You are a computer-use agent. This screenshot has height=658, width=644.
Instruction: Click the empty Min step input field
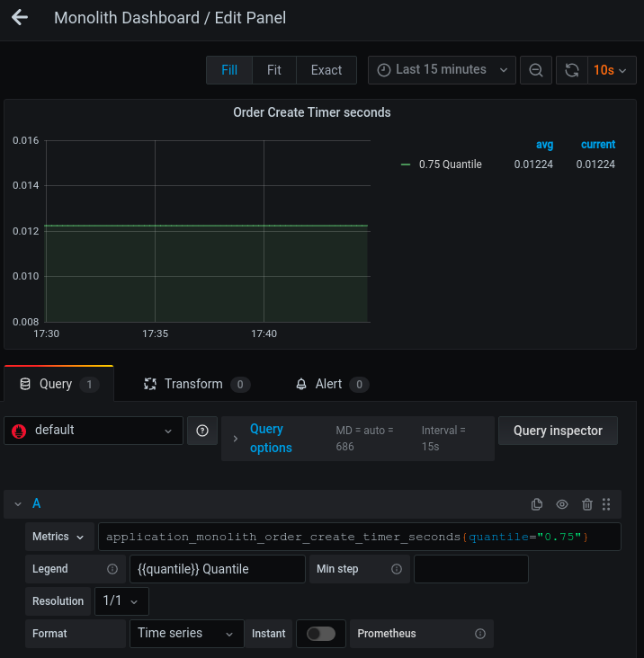(x=471, y=569)
